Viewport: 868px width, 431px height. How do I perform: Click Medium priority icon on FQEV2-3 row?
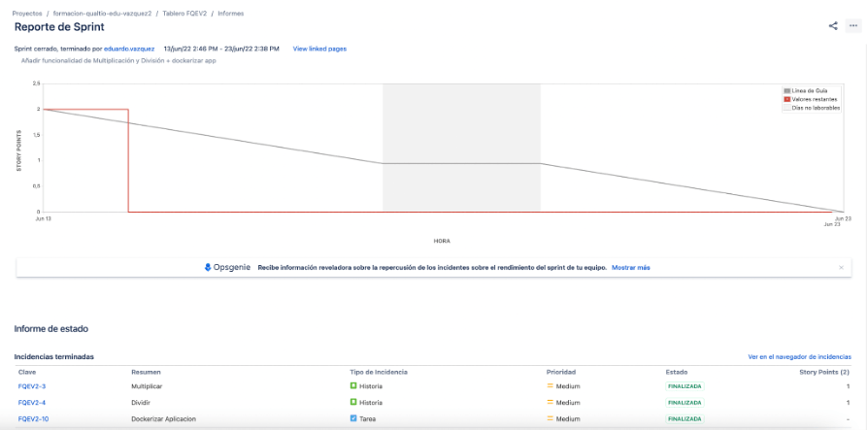click(x=550, y=385)
